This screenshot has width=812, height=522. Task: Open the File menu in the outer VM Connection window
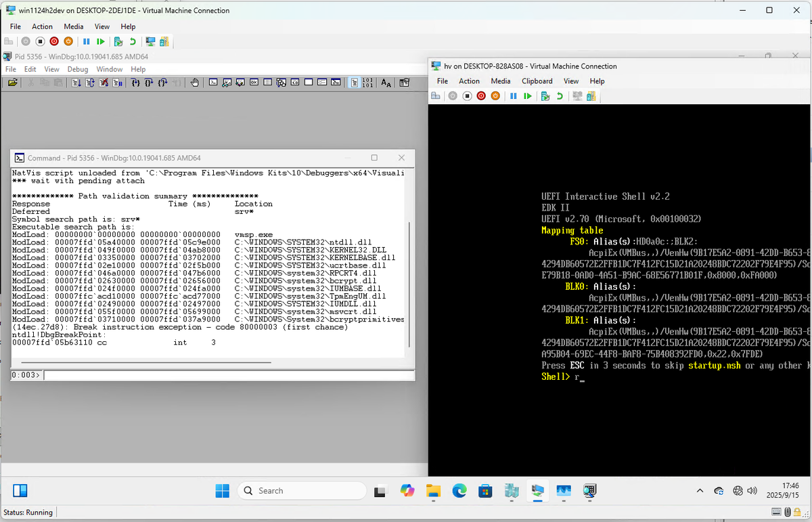(15, 26)
